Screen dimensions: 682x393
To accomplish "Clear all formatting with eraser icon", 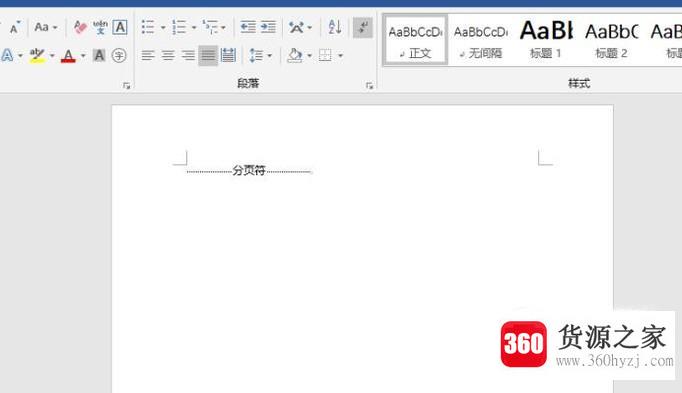I will pyautogui.click(x=80, y=27).
